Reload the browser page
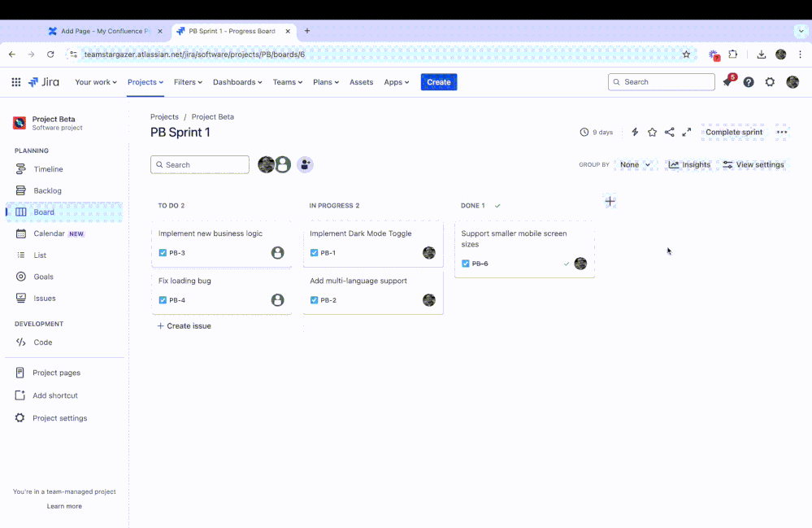812x528 pixels. click(x=50, y=55)
